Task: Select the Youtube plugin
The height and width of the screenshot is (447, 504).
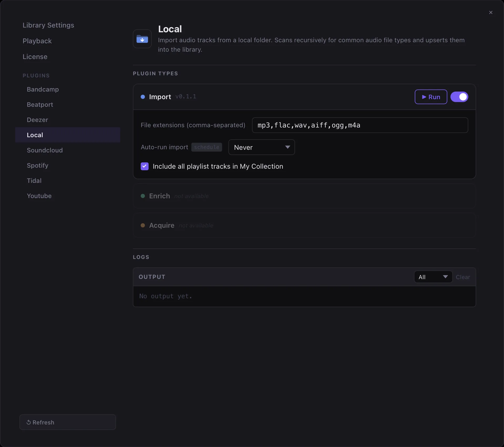Action: (68, 196)
